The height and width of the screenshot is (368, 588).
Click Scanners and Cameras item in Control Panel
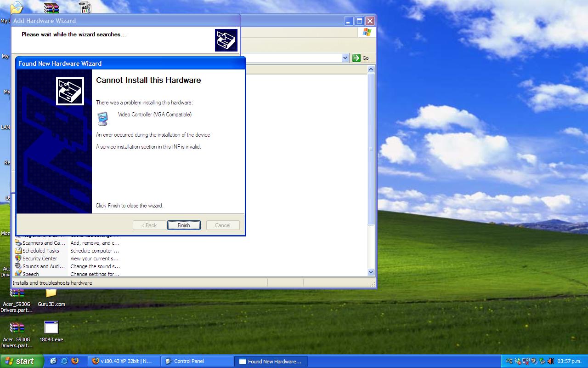(x=40, y=242)
